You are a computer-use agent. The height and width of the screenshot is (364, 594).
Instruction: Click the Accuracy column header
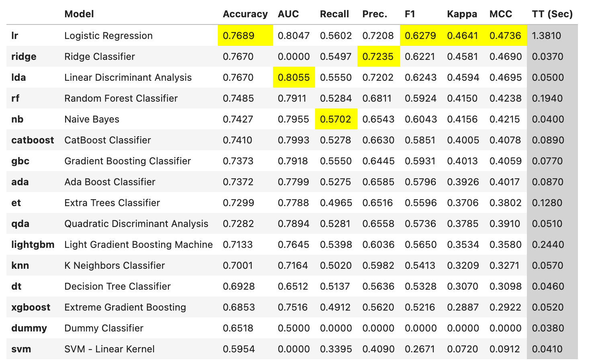(245, 14)
